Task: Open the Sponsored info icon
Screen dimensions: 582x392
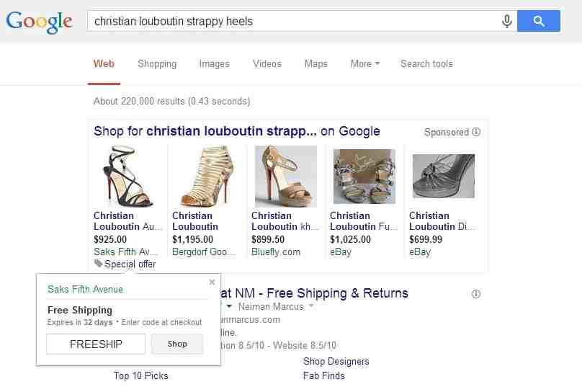Action: [x=476, y=132]
